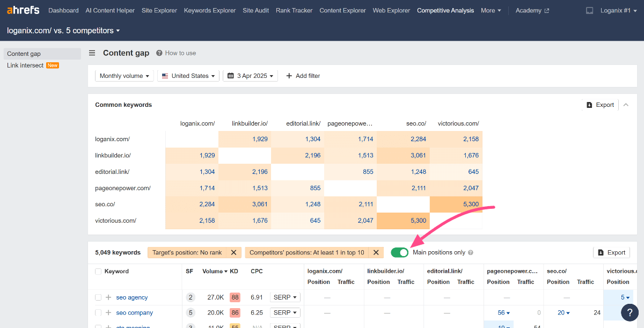Expand position 20 dropdown for seo.co
Screen dimensions: 644x328
pos(563,312)
